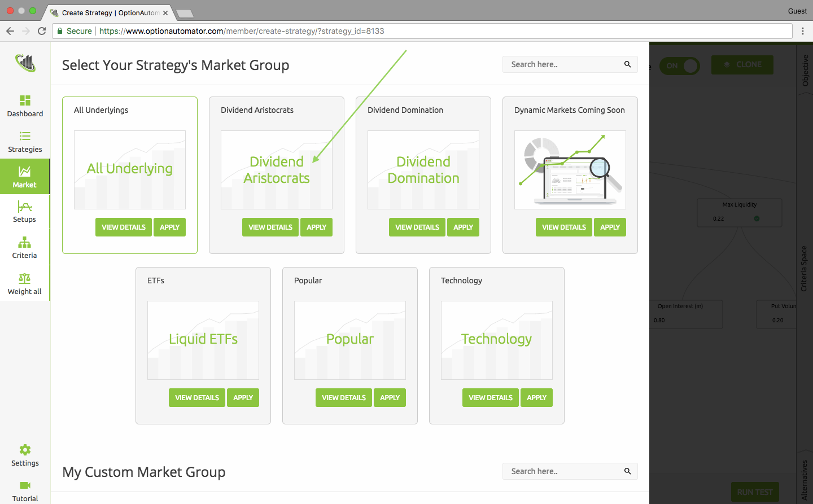The image size is (813, 504).
Task: Click the magnifier in the market group search
Action: 627,64
